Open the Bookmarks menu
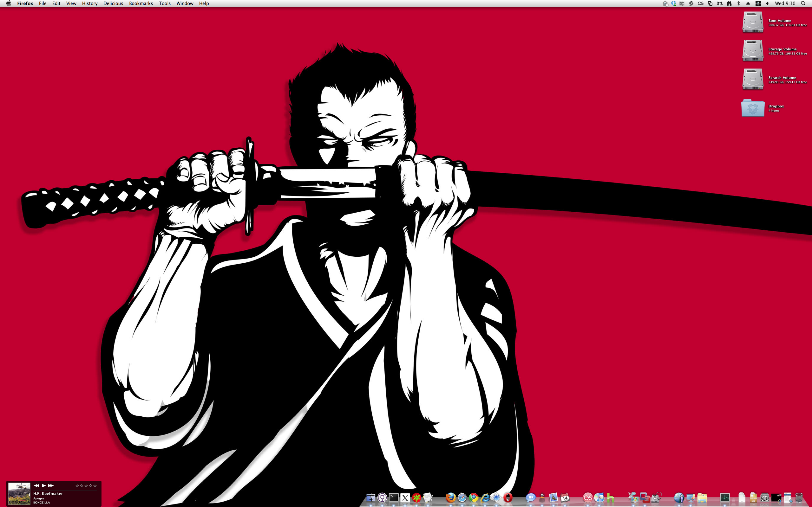This screenshot has width=812, height=507. pyautogui.click(x=141, y=3)
